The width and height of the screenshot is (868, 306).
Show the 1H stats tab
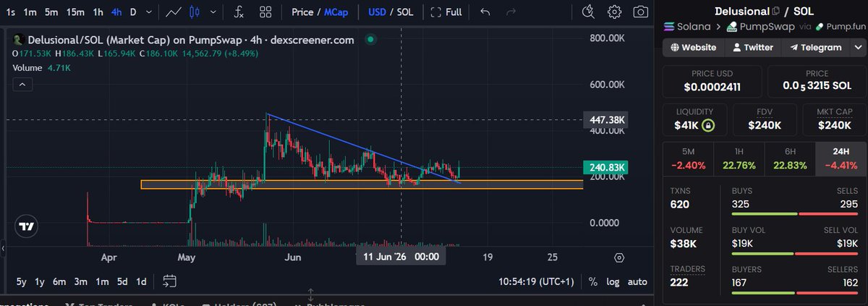[739, 158]
